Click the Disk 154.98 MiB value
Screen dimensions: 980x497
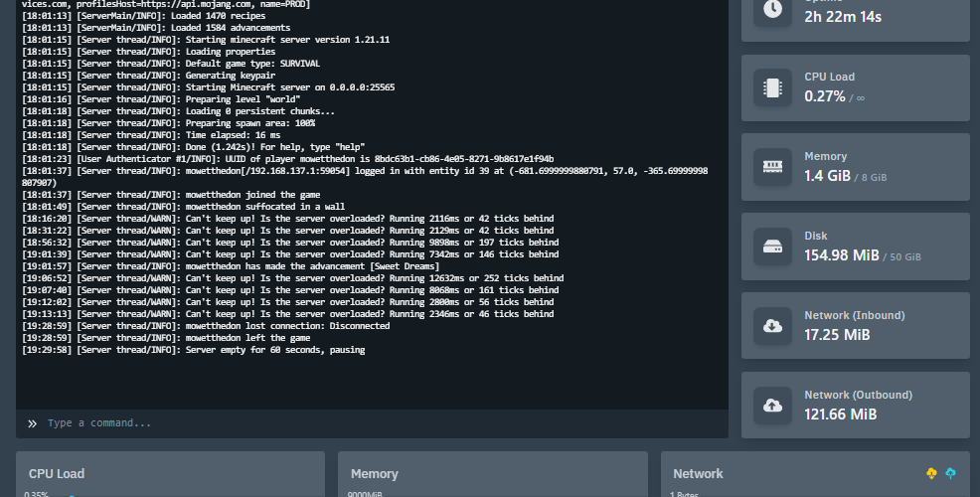coord(842,255)
